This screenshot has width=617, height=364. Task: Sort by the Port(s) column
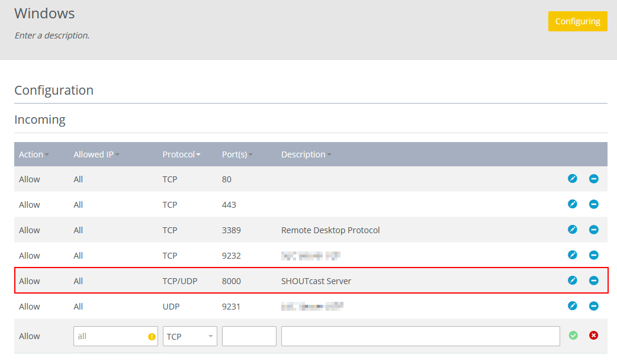pyautogui.click(x=237, y=154)
